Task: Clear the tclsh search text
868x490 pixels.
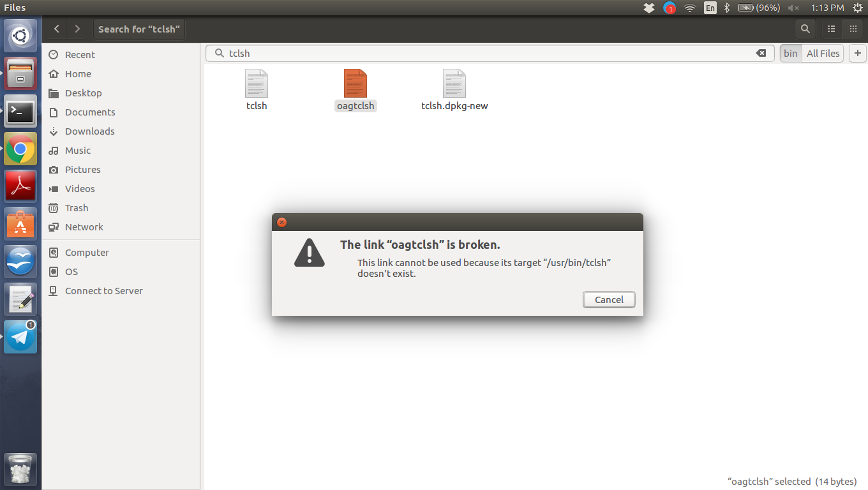Action: [x=761, y=54]
